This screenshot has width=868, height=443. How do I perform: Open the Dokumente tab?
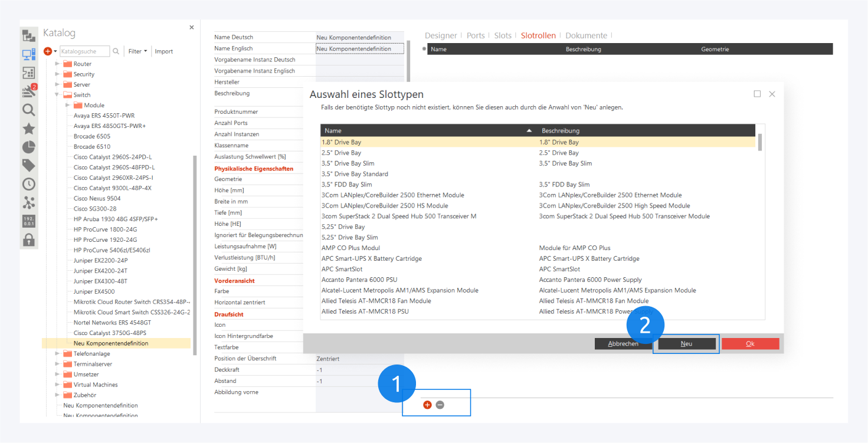coord(586,35)
